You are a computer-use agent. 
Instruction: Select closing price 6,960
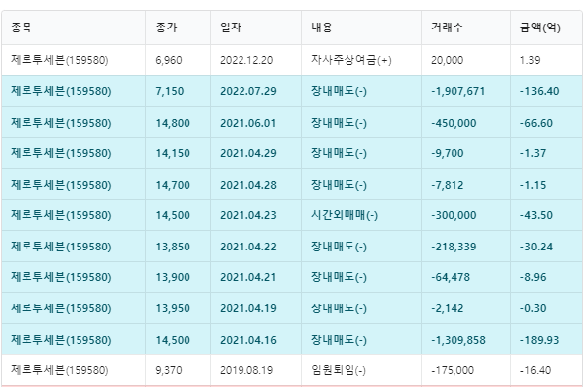pos(169,60)
